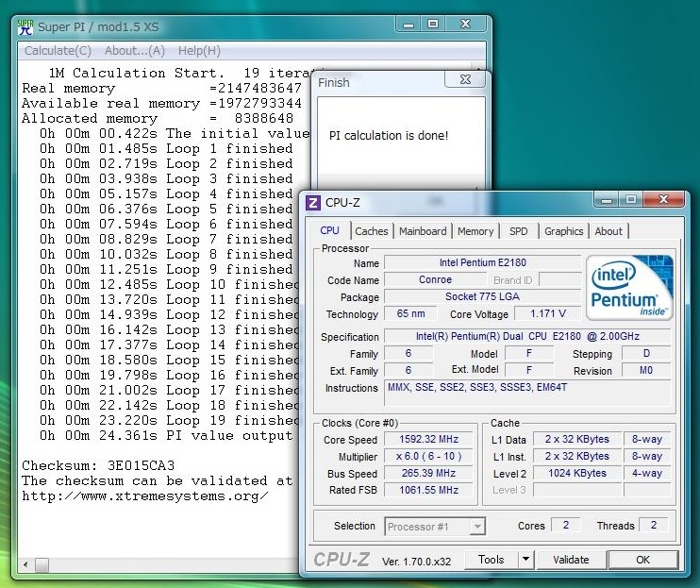Maximize the Super PI window
The image size is (700, 588).
[x=432, y=25]
